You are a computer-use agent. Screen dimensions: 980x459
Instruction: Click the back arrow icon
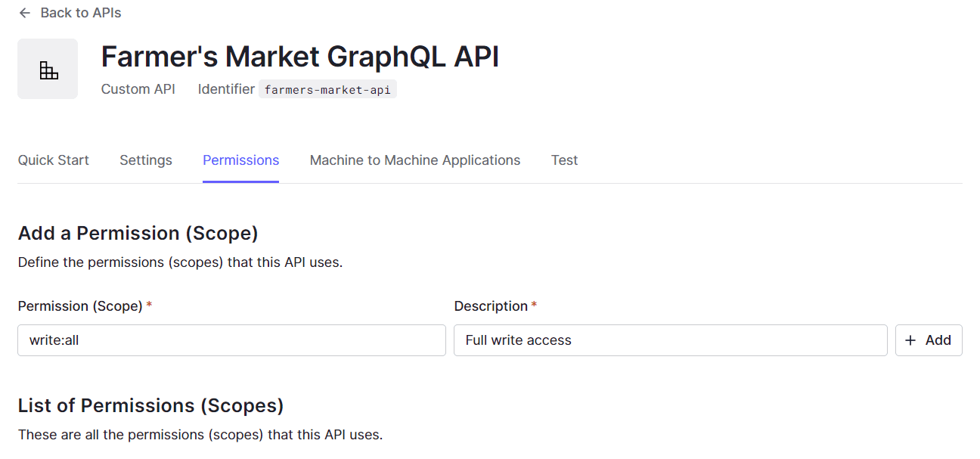click(x=25, y=13)
